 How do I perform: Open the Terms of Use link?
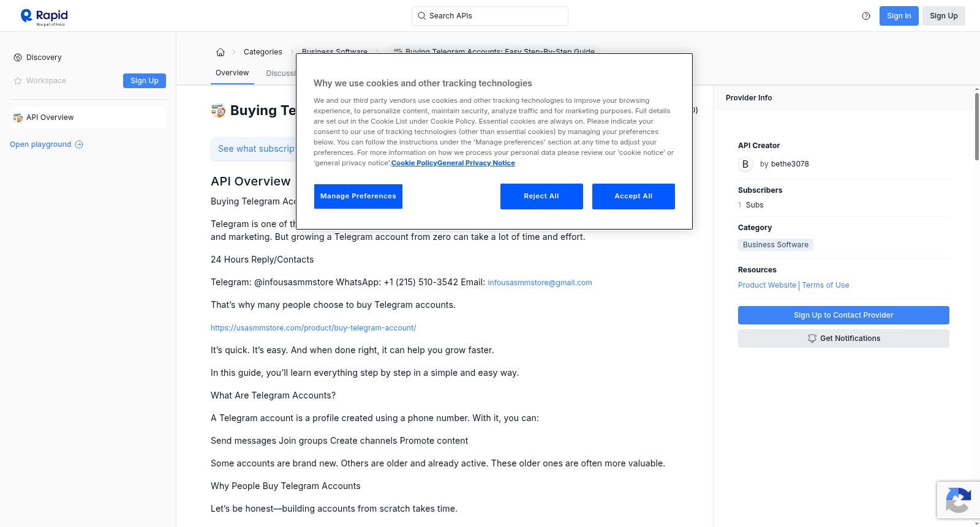tap(826, 285)
